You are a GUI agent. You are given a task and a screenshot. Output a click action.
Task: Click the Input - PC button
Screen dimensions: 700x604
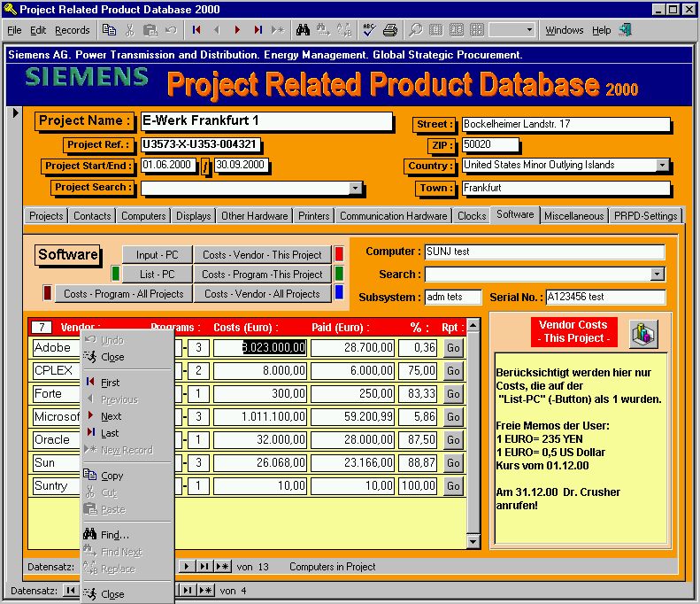pos(158,255)
